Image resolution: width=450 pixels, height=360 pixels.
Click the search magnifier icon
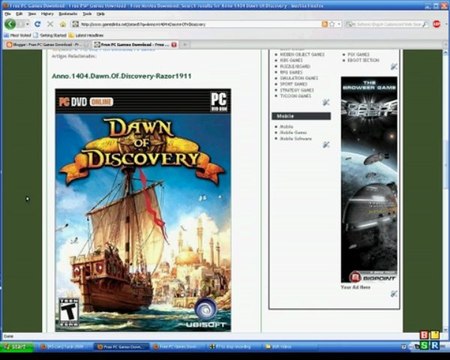pyautogui.click(x=425, y=24)
